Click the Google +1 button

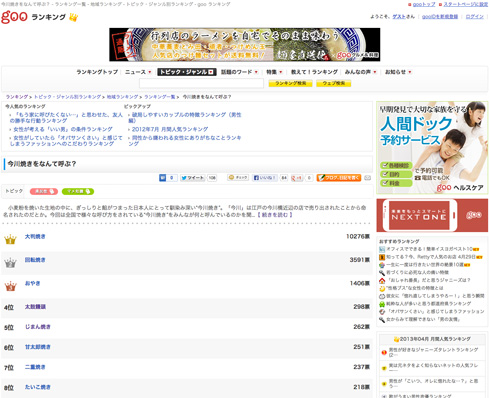coord(297,178)
